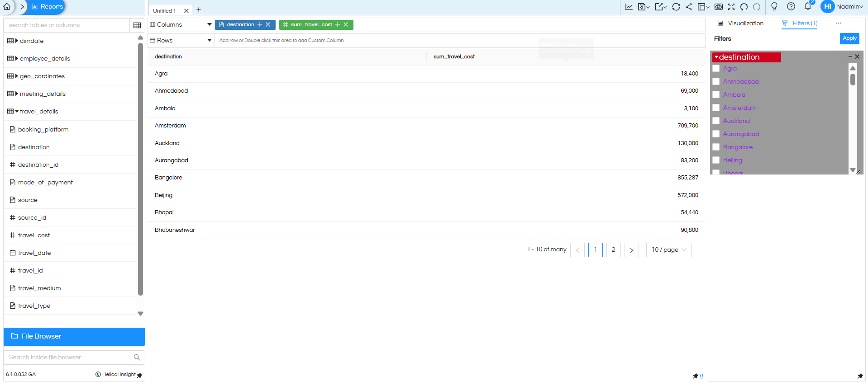
Task: Go to page 2 of results
Action: 613,250
